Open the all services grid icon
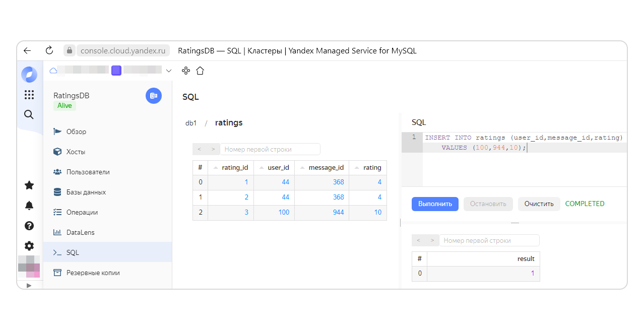The height and width of the screenshot is (330, 644). coord(29,95)
